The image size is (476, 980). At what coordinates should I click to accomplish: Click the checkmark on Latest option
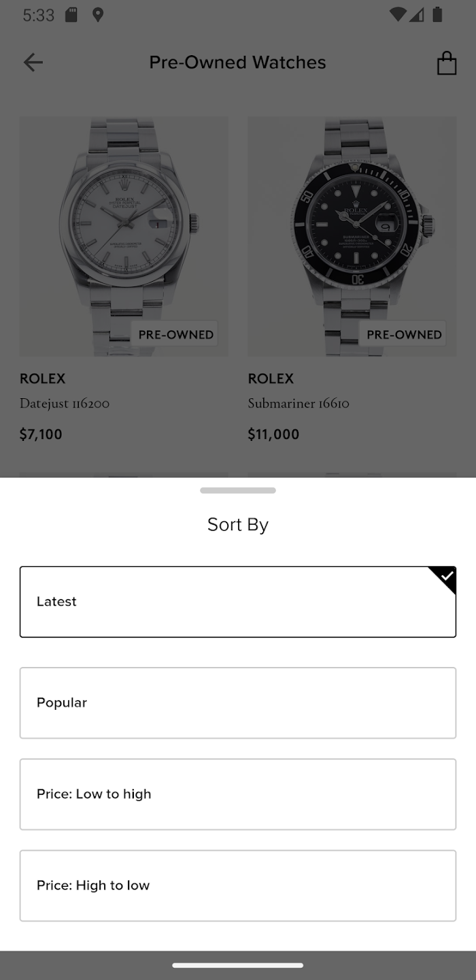(x=446, y=576)
